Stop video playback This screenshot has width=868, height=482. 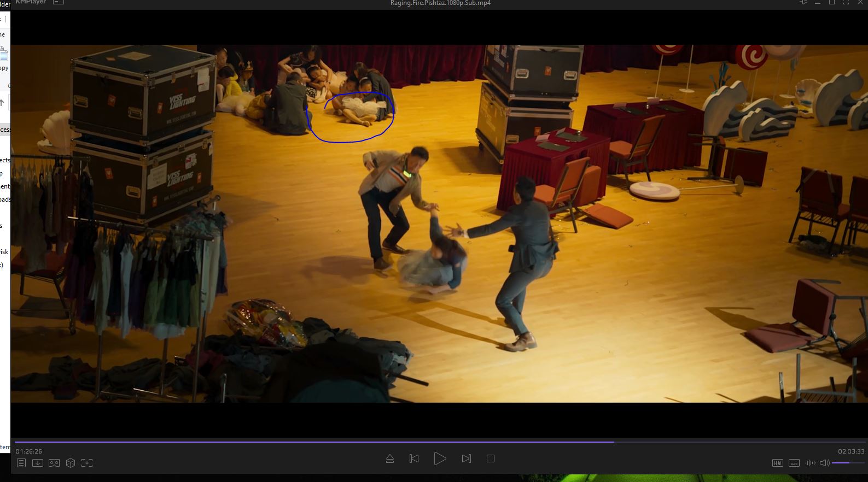pos(491,459)
